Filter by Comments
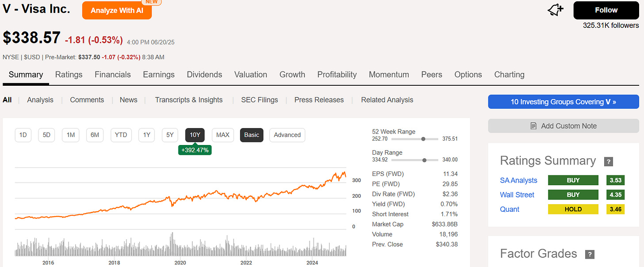 87,100
